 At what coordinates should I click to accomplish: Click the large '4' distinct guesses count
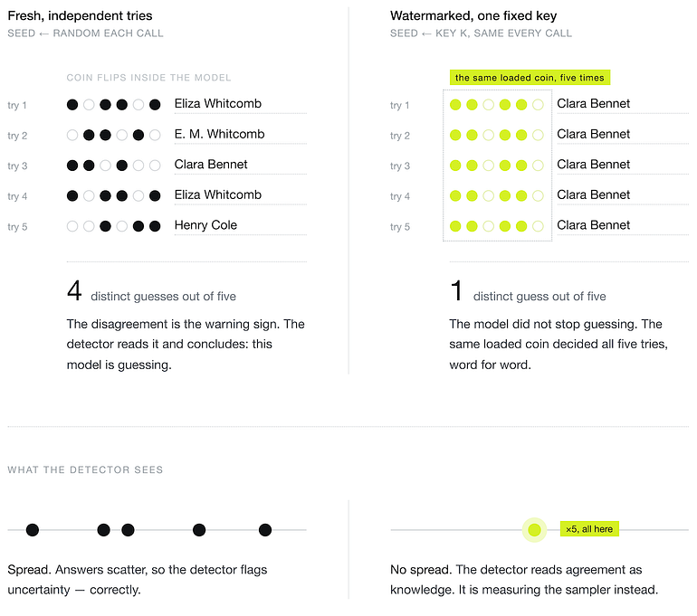74,291
